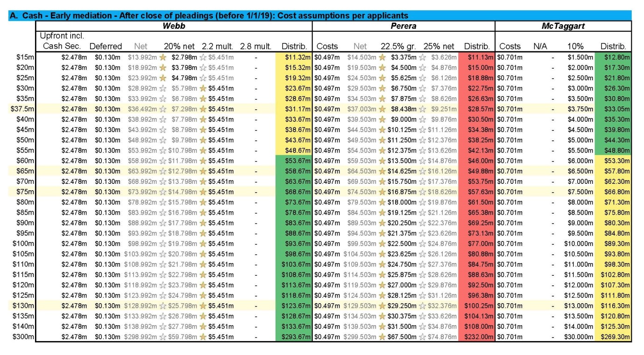Image resolution: width=644 pixels, height=355 pixels.
Task: Click the $7.500m McTaggart 10% value
Action: [580, 192]
